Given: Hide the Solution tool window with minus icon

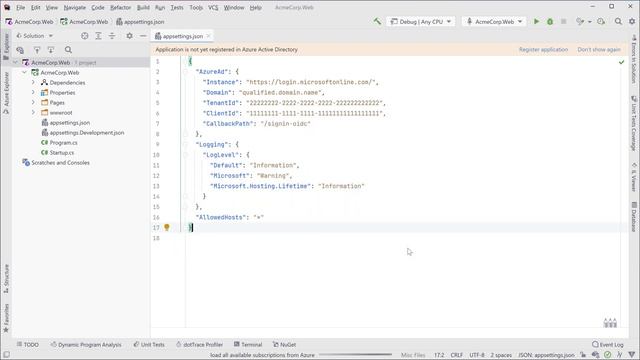Looking at the screenshot, I should point(143,36).
